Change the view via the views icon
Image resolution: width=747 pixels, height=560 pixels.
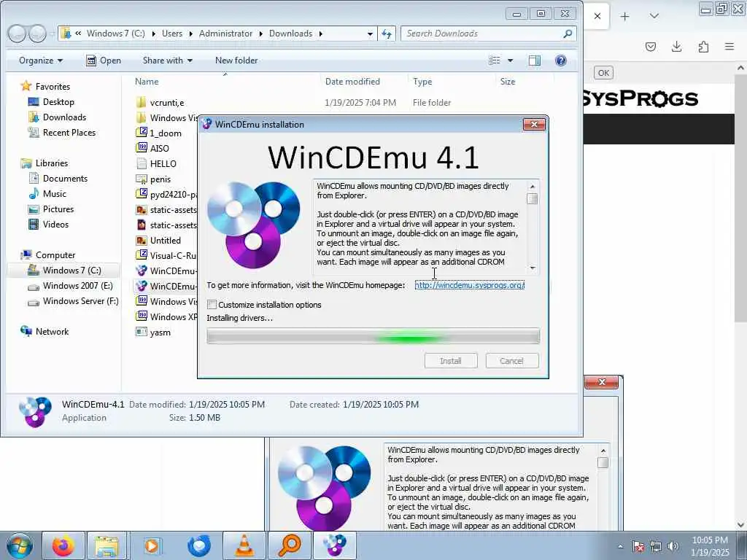495,61
